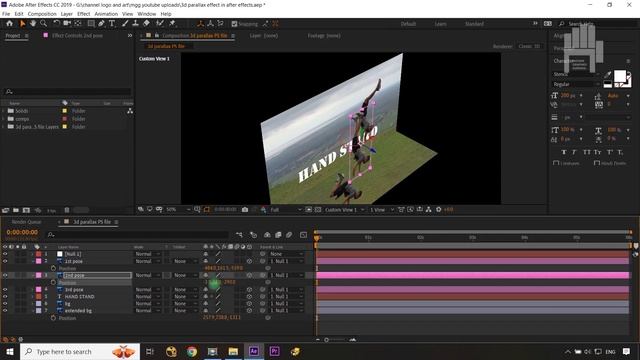
Task: Click the white fill color swatch
Action: 620,76
